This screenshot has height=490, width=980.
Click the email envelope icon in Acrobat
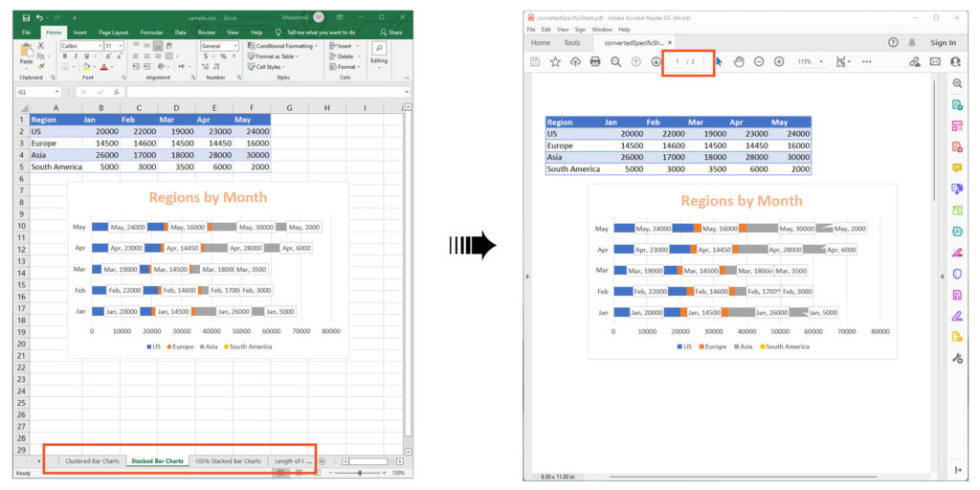(x=935, y=61)
